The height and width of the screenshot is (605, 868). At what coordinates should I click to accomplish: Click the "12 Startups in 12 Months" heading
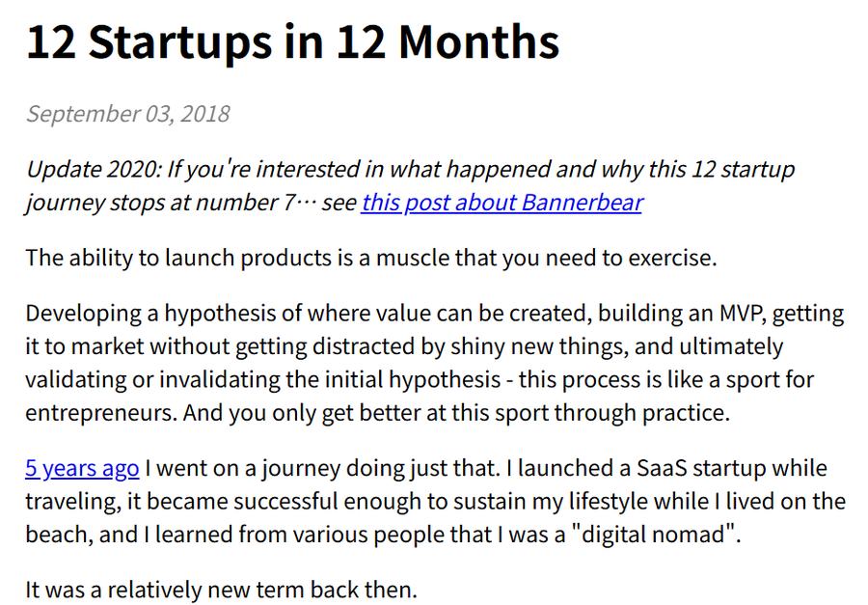[x=292, y=42]
